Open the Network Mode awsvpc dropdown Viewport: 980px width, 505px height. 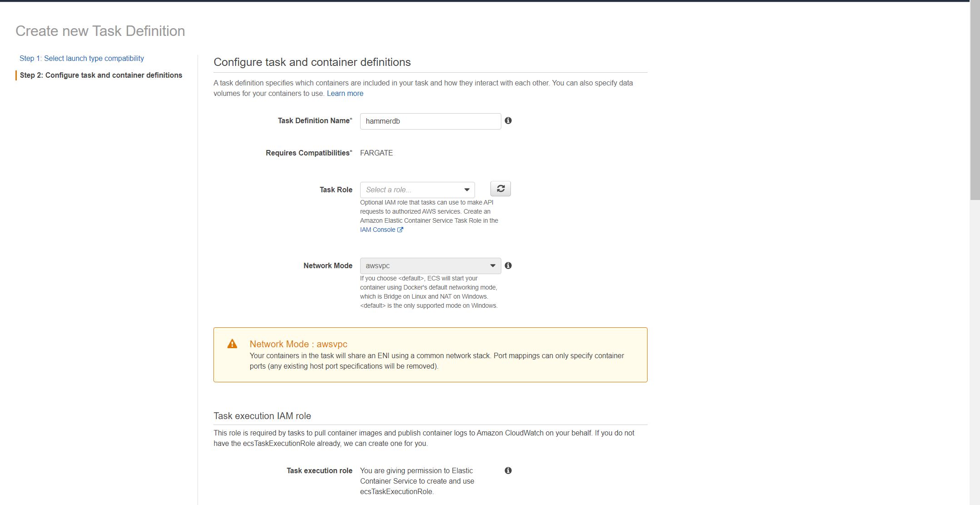tap(430, 266)
